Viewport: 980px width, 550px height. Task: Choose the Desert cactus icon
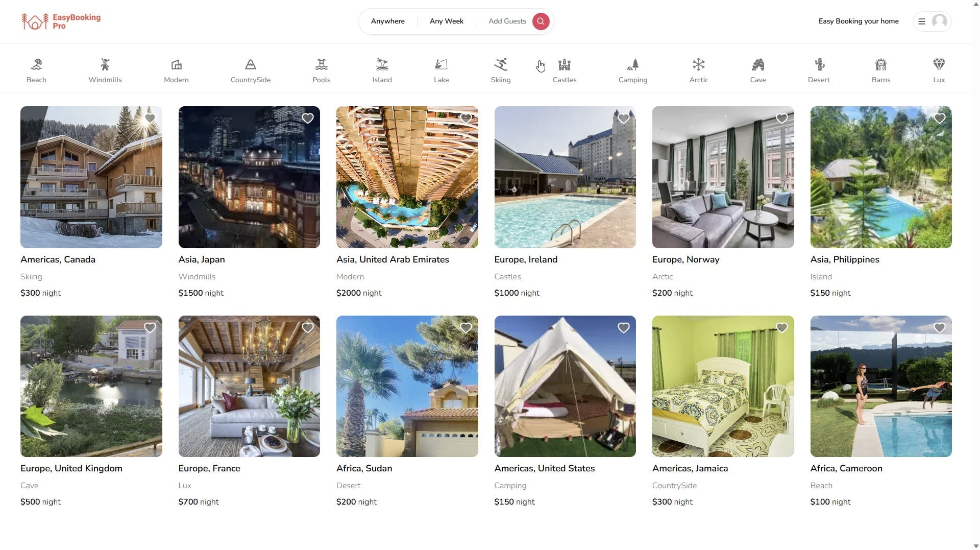(x=819, y=64)
